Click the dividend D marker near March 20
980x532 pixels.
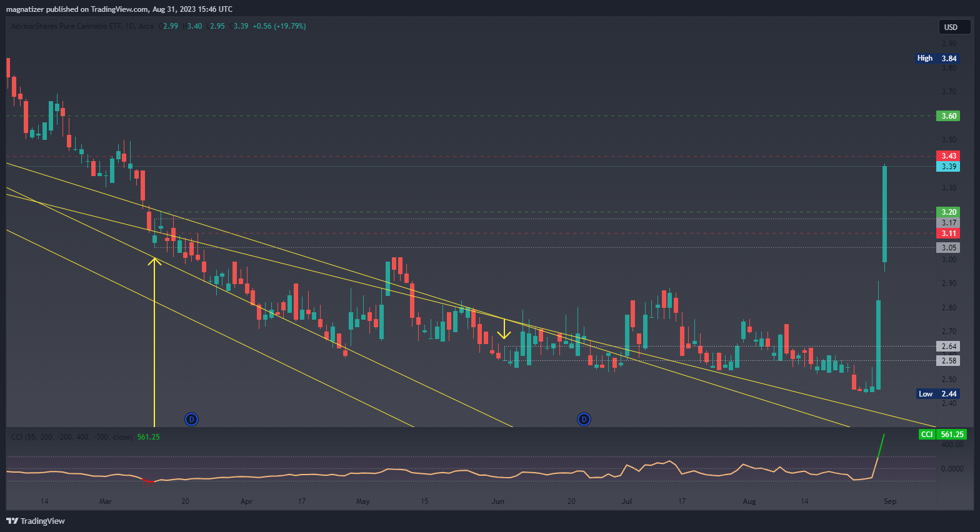pos(192,419)
